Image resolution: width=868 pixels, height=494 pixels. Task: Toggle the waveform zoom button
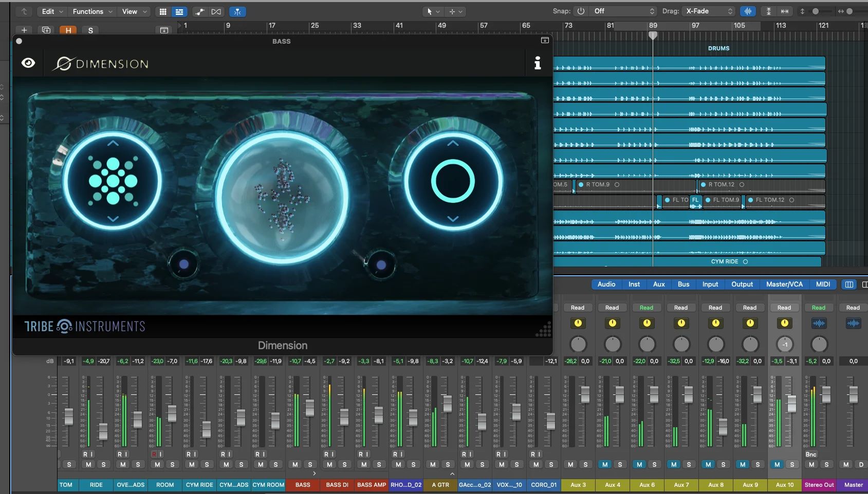tap(748, 11)
